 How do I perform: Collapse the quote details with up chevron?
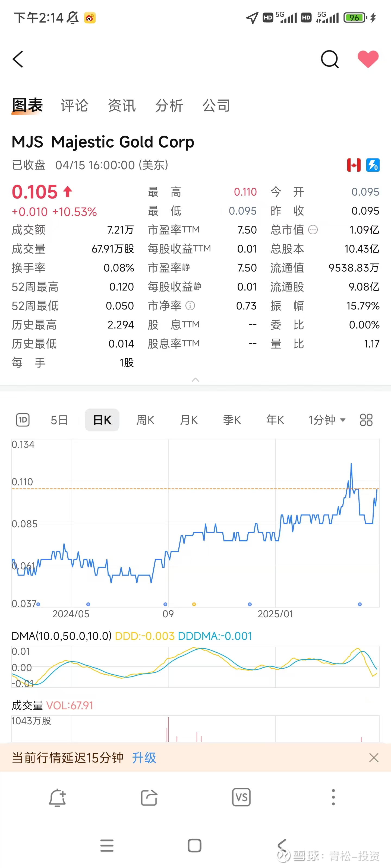point(195,380)
